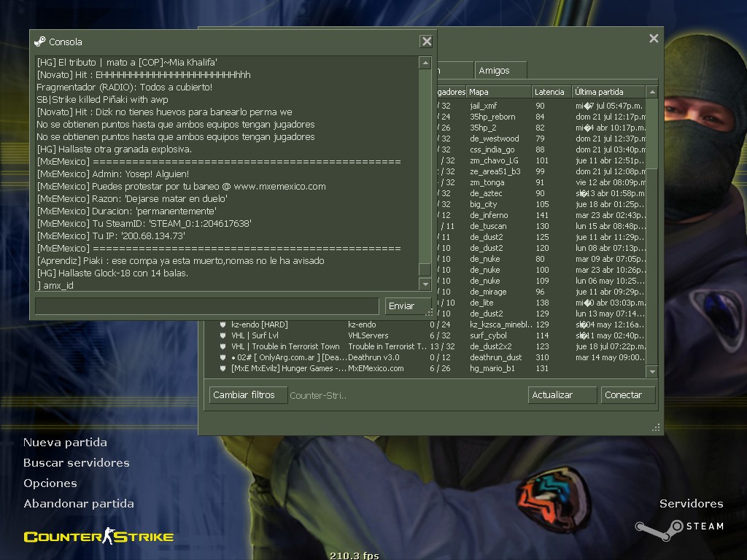Click shield icon beside VHL Trouble in Terrorist Town
This screenshot has width=747, height=560.
(x=222, y=346)
